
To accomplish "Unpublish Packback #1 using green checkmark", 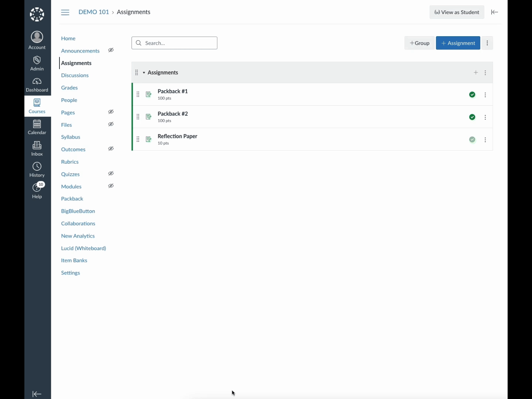I will click(x=472, y=95).
